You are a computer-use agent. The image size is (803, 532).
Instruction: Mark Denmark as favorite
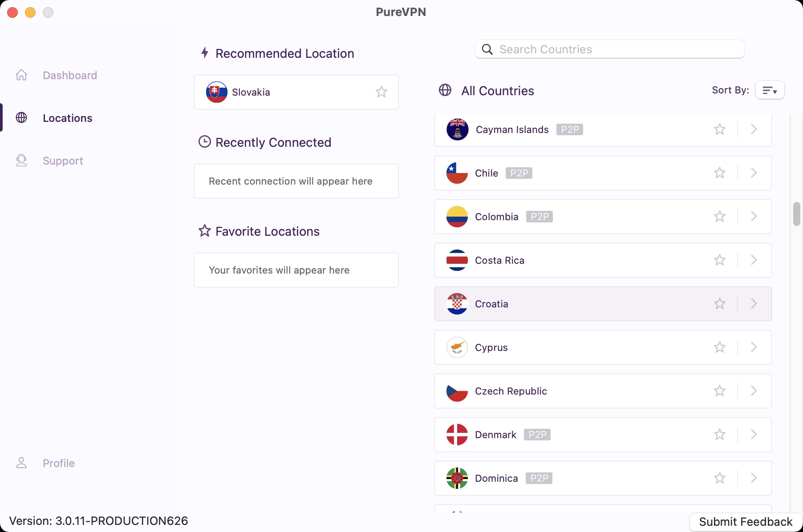(x=719, y=435)
